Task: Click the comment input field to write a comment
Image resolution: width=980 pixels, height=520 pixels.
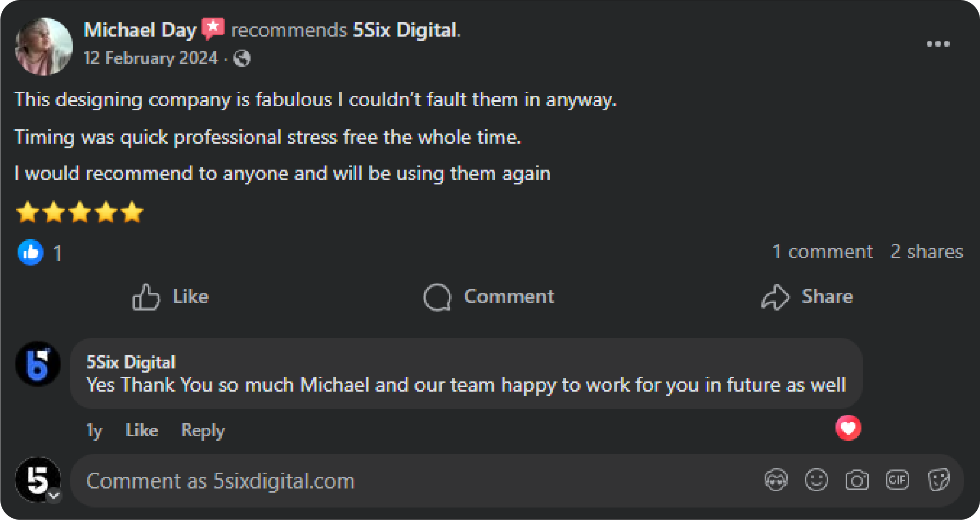Action: tap(324, 481)
